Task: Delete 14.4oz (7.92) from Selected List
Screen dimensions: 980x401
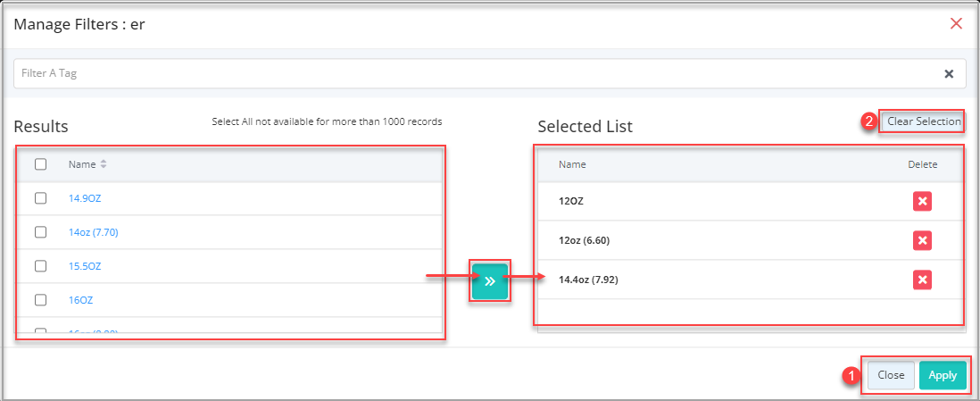Action: click(923, 279)
